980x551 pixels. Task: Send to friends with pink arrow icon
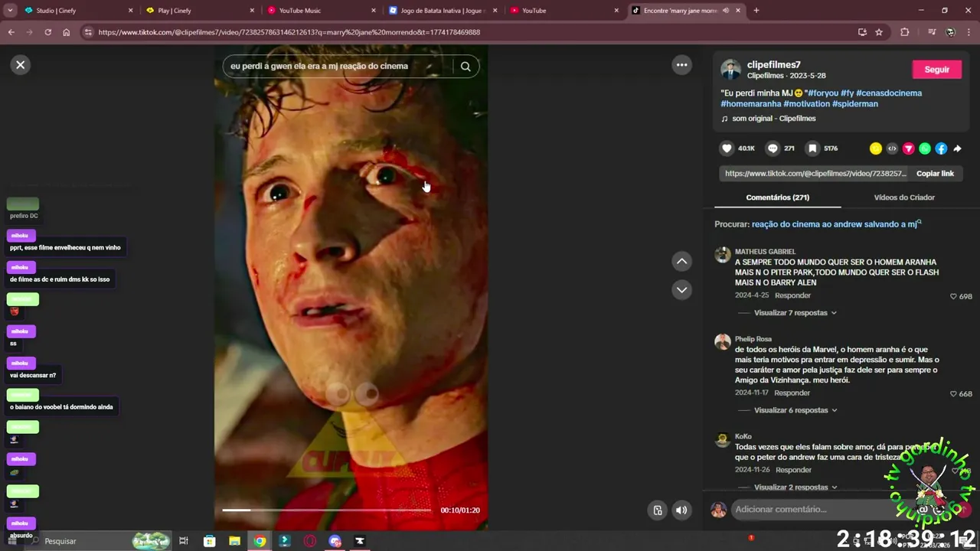pos(909,148)
